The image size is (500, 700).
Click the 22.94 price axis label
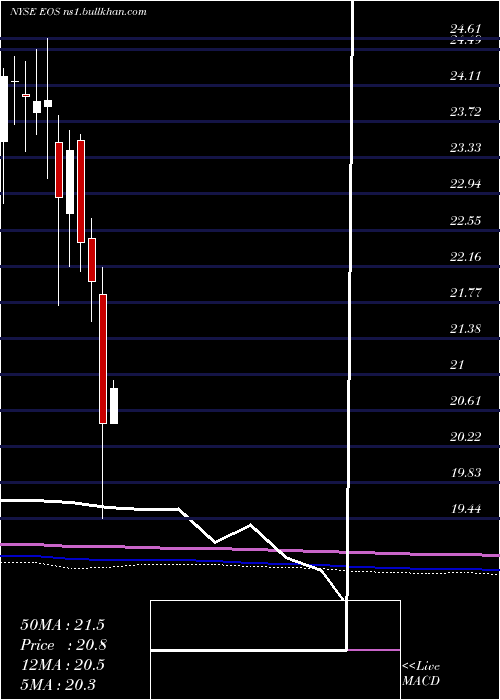coord(465,184)
